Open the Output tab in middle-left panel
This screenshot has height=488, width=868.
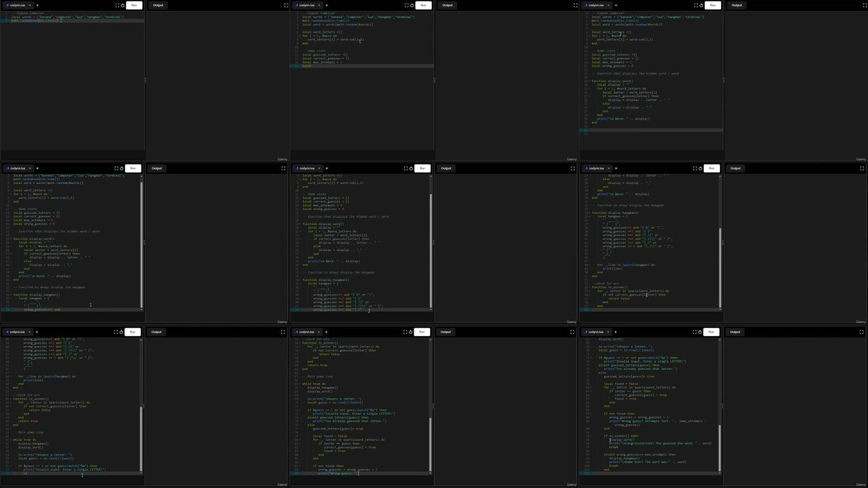(x=157, y=168)
